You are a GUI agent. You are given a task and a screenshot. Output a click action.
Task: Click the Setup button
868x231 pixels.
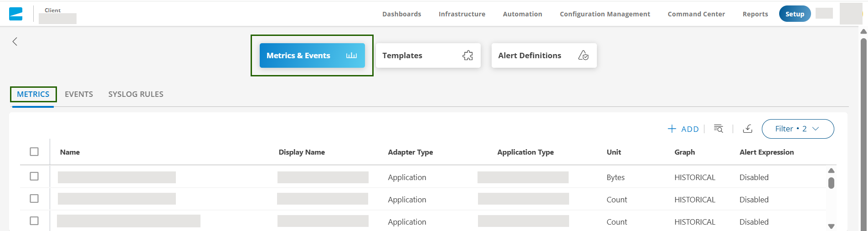(x=794, y=14)
